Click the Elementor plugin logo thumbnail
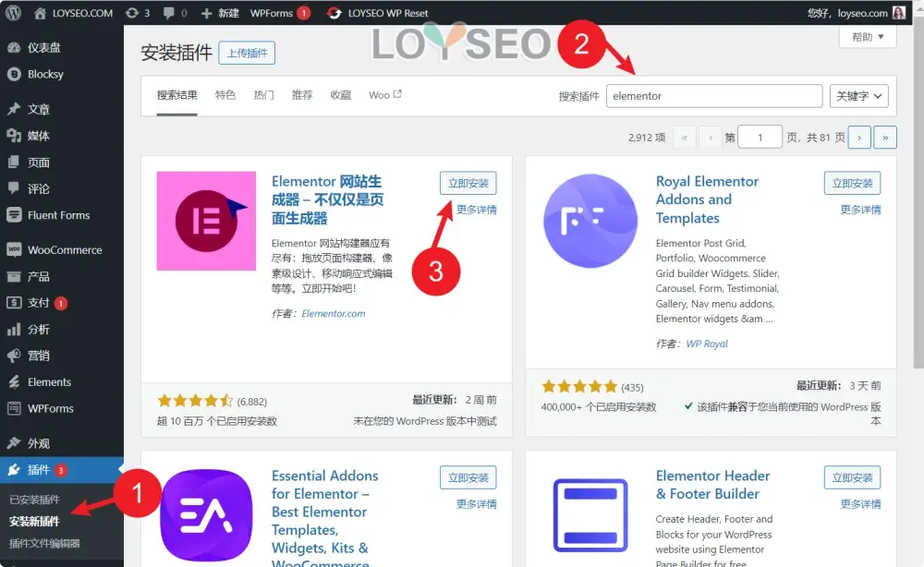This screenshot has width=924, height=567. (x=206, y=221)
